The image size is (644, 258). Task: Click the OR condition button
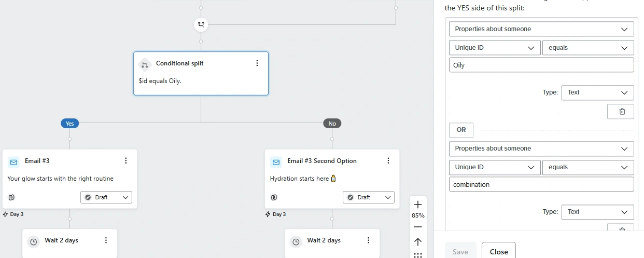461,130
